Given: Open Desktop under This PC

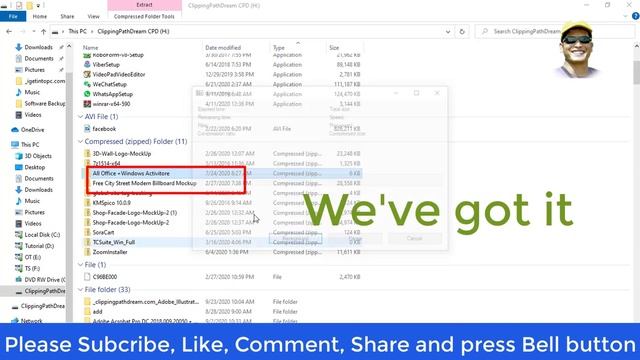Looking at the screenshot, I should coord(35,167).
